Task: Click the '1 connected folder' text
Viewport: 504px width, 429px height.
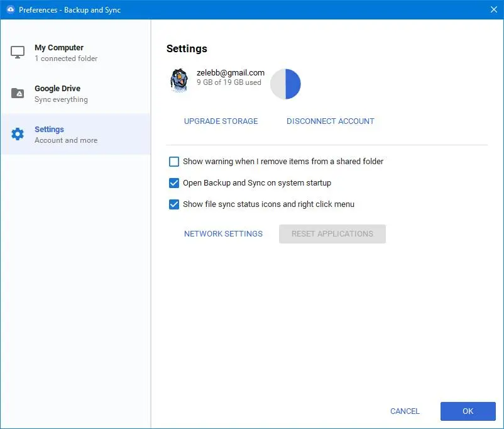Action: click(x=66, y=58)
